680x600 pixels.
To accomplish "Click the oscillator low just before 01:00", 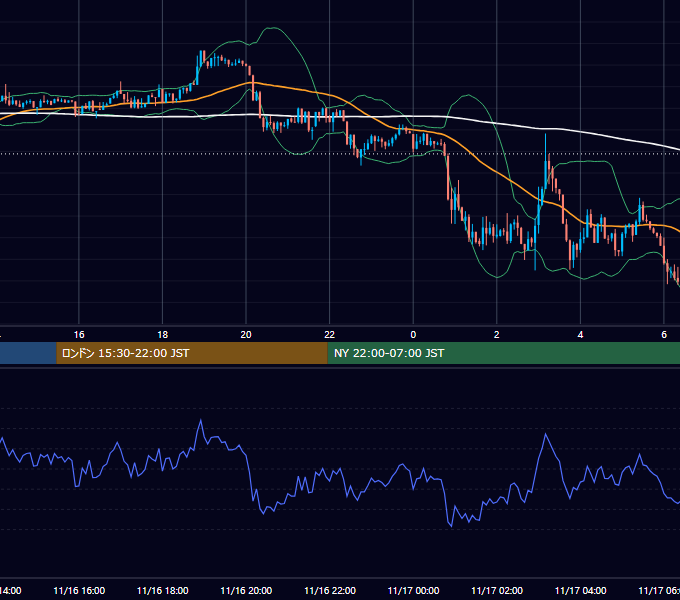I will [x=451, y=526].
